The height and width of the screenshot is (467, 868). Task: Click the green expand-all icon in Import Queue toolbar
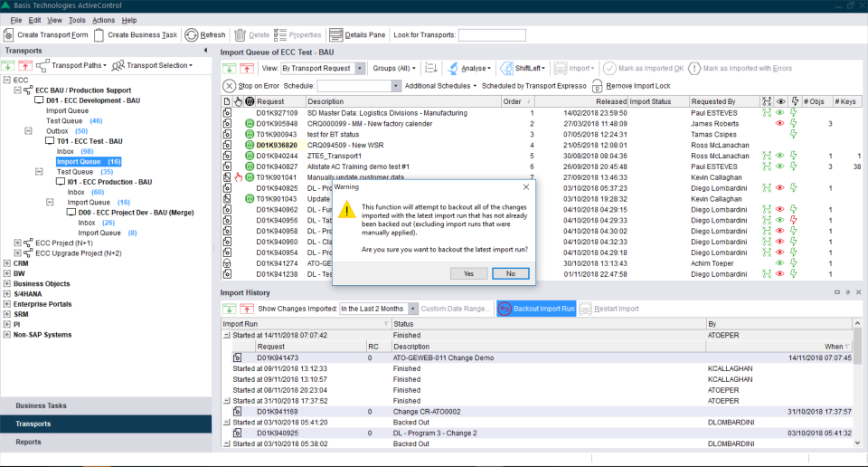click(229, 68)
